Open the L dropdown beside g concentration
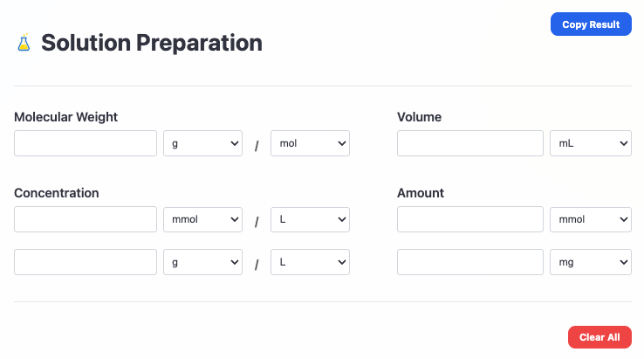 coord(310,261)
